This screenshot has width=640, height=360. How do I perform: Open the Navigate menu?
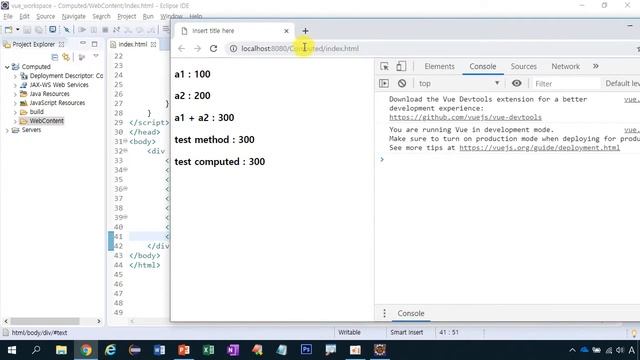click(73, 16)
